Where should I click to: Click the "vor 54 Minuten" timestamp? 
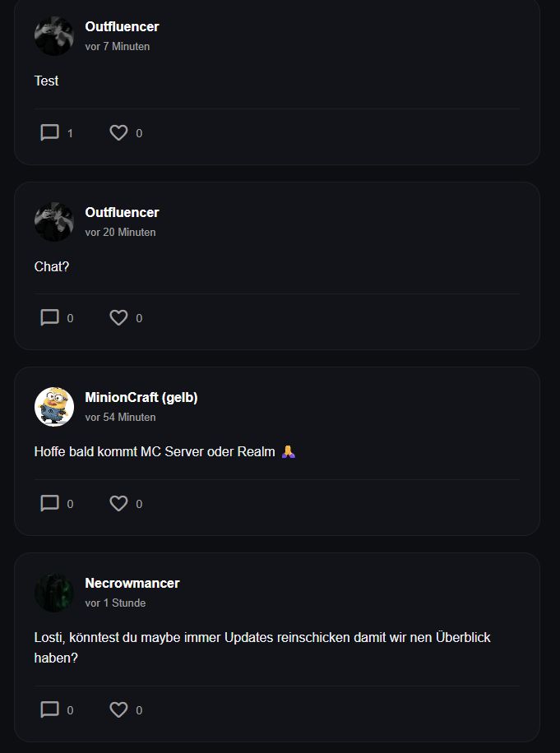pyautogui.click(x=120, y=418)
